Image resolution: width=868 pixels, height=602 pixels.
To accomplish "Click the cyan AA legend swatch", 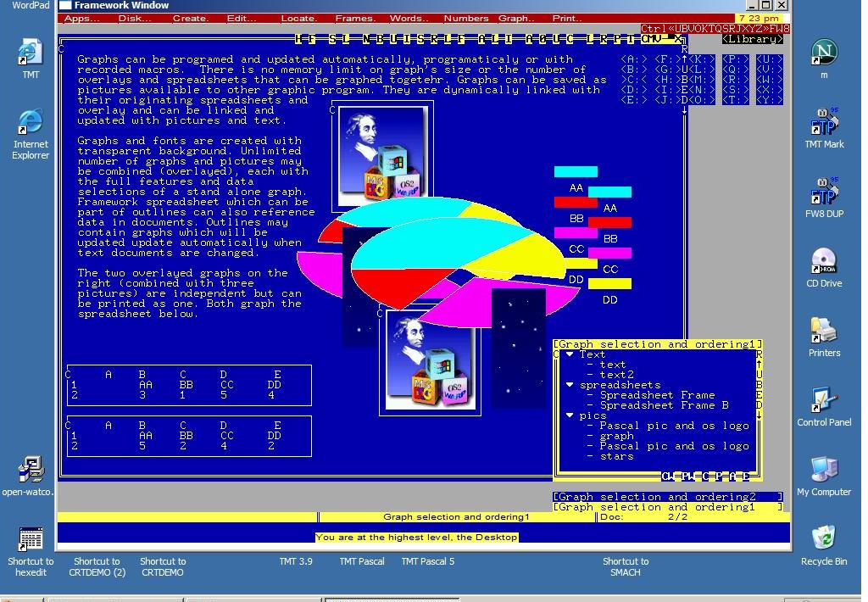I will 576,172.
